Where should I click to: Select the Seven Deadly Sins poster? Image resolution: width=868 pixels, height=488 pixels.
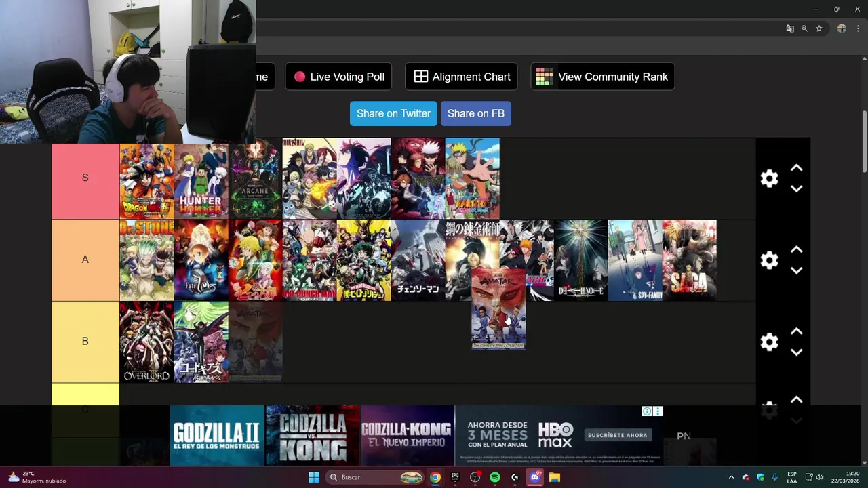(255, 260)
